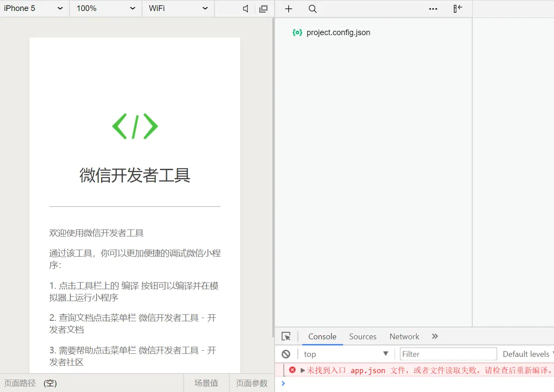
Task: Click the console prompt arrow
Action: [283, 384]
